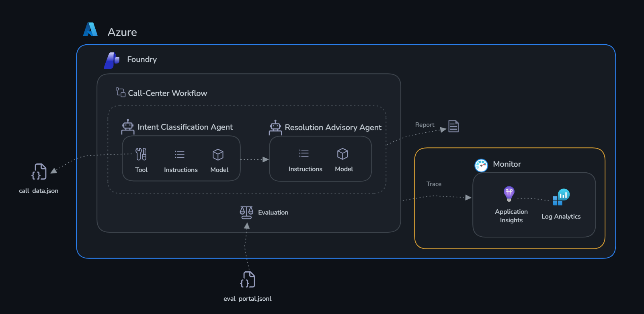Click Model label under Resolution Advisory Agent
This screenshot has height=314, width=644.
tap(344, 169)
